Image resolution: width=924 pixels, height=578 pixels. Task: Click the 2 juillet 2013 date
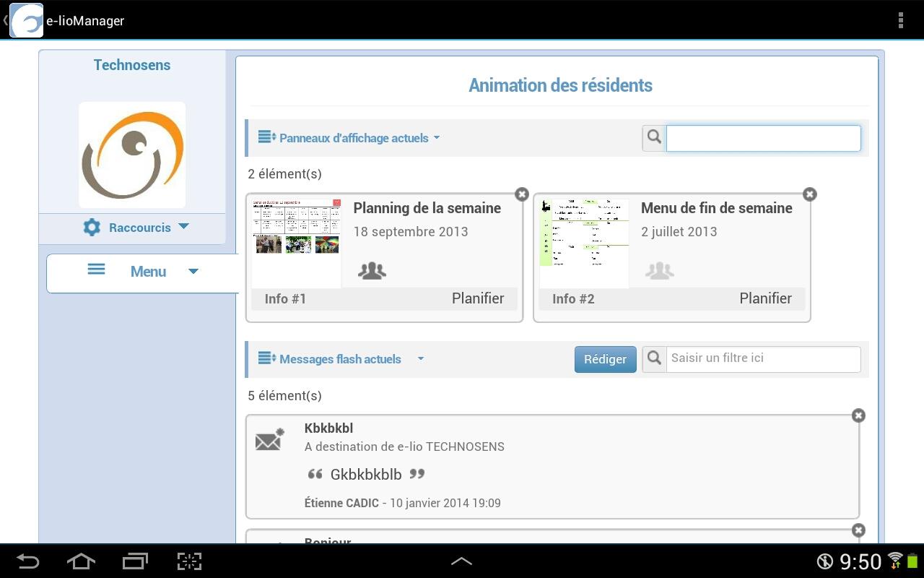point(679,232)
